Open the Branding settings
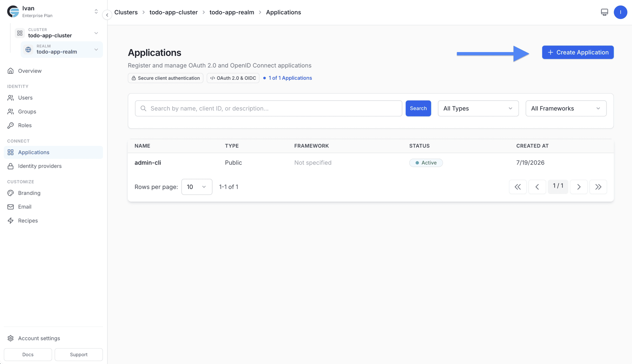Image resolution: width=632 pixels, height=364 pixels. pos(53,193)
